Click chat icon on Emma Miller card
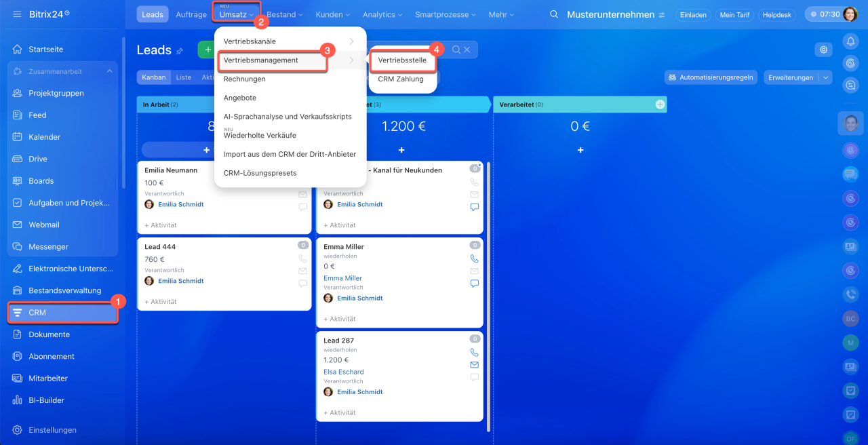The height and width of the screenshot is (445, 868). 474,284
